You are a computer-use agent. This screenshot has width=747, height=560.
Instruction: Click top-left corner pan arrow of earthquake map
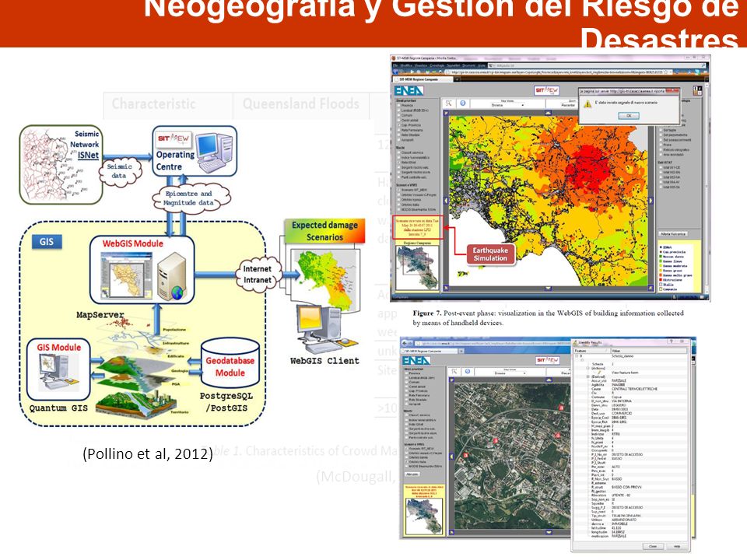(x=446, y=114)
